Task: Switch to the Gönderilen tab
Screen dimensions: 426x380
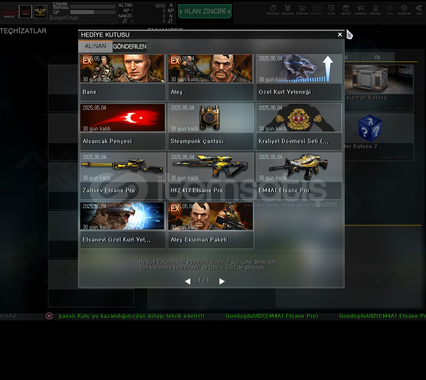Action: pyautogui.click(x=130, y=47)
